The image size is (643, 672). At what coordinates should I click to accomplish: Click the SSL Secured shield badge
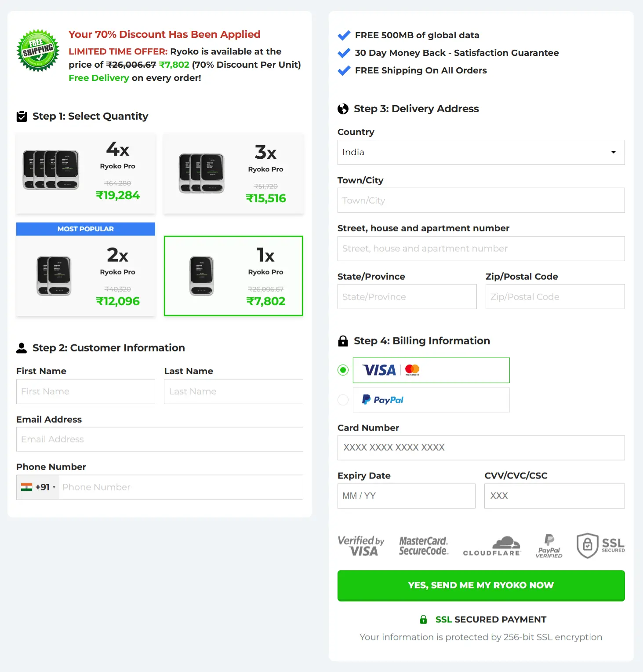point(600,546)
